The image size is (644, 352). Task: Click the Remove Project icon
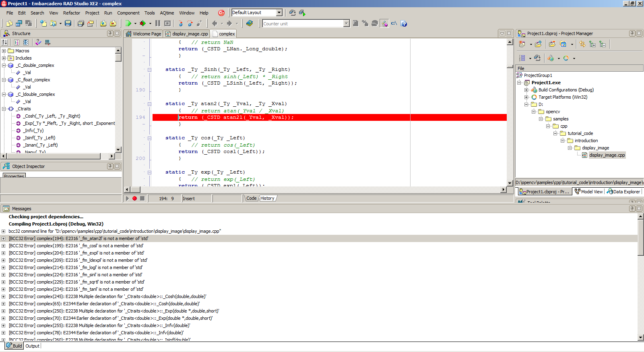tap(552, 44)
